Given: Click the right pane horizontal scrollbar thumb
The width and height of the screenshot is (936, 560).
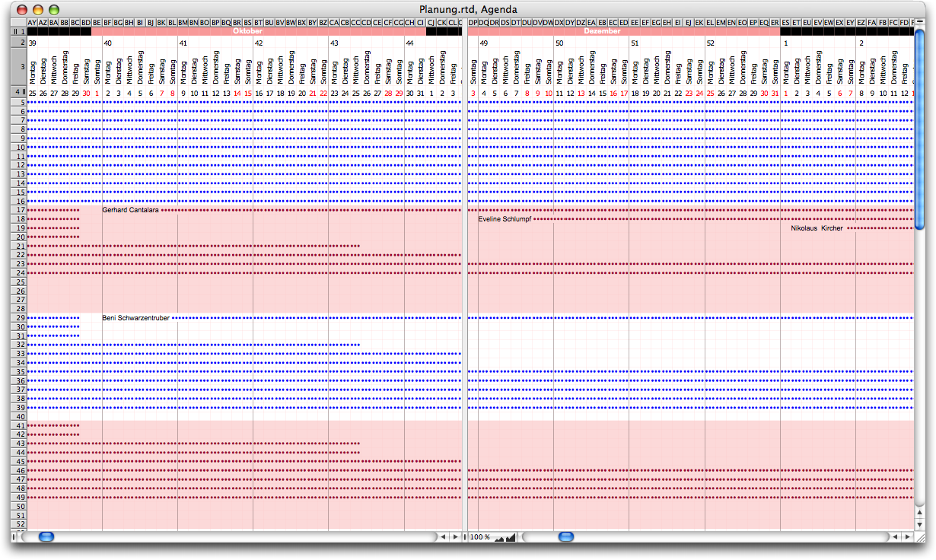Looking at the screenshot, I should pyautogui.click(x=566, y=537).
